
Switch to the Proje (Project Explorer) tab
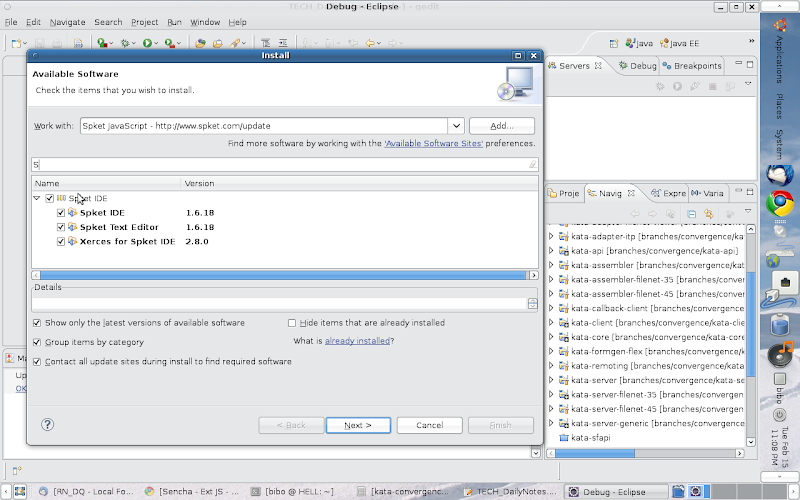(563, 193)
